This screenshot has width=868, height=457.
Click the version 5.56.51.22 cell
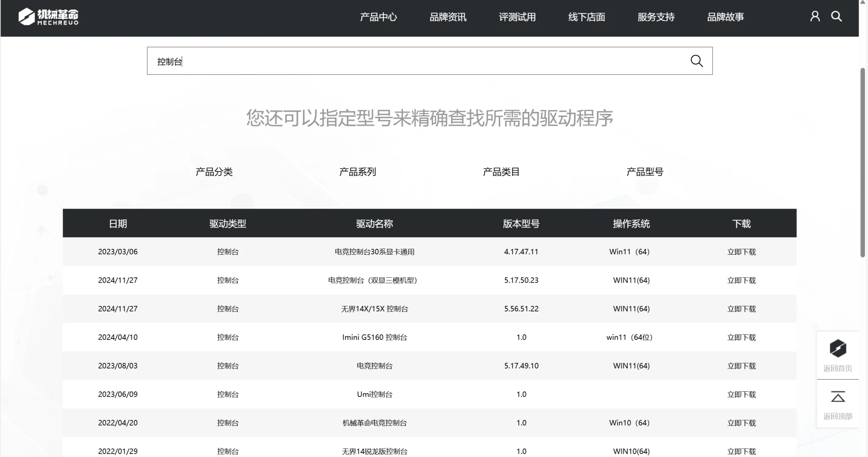coord(521,309)
